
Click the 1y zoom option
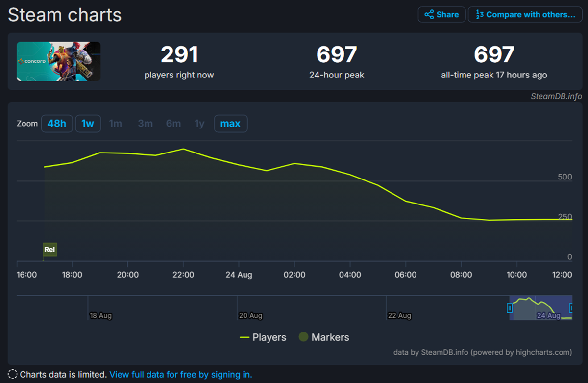click(199, 124)
